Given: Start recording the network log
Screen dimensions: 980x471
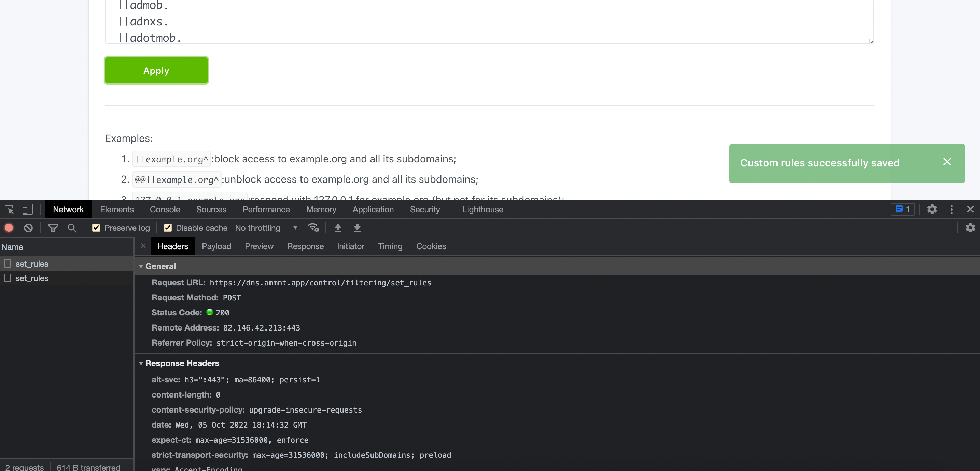Looking at the screenshot, I should 9,228.
